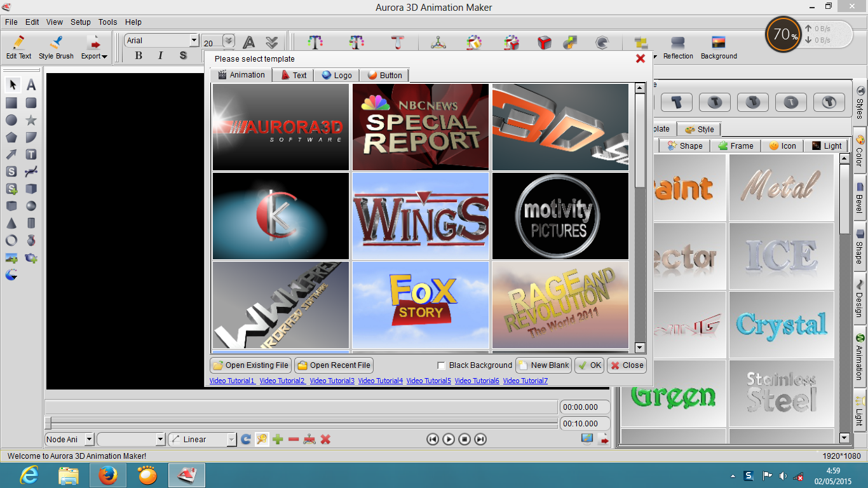The width and height of the screenshot is (868, 488).
Task: Apply italic I formatting
Action: point(160,56)
